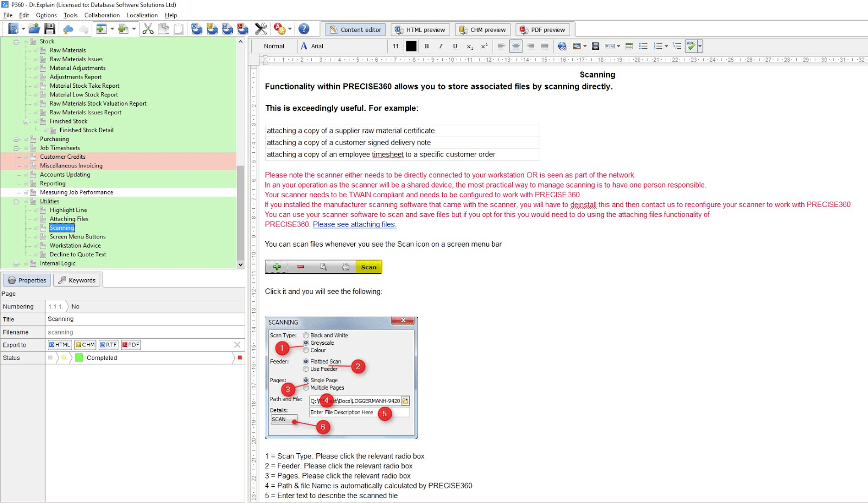The width and height of the screenshot is (868, 503).
Task: Export to CHM toolbar icon
Action: point(212,29)
